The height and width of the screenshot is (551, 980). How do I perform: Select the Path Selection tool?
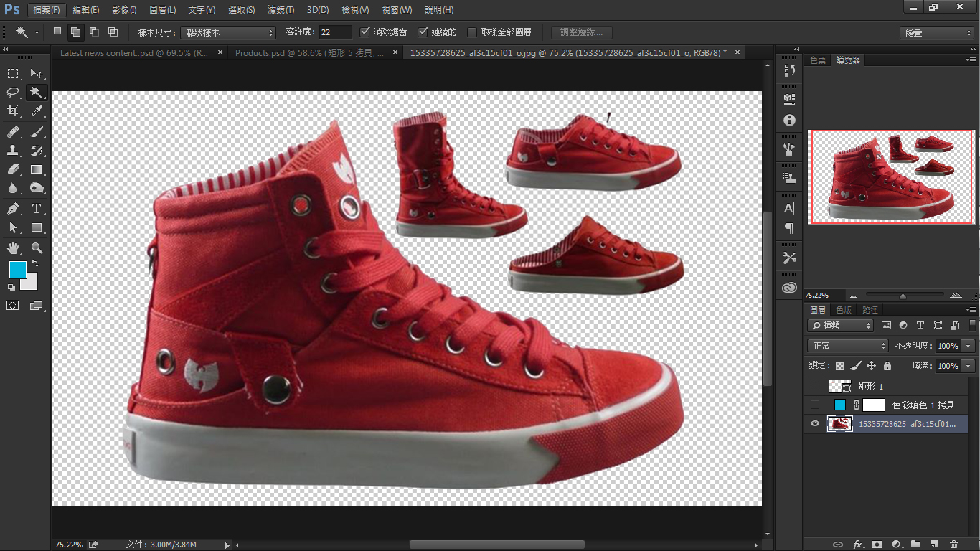coord(13,227)
